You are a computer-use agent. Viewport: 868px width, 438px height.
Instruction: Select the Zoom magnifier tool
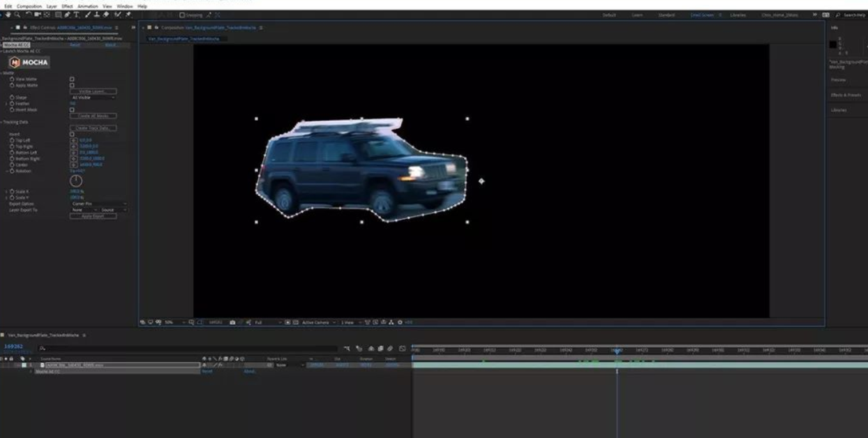(x=15, y=15)
